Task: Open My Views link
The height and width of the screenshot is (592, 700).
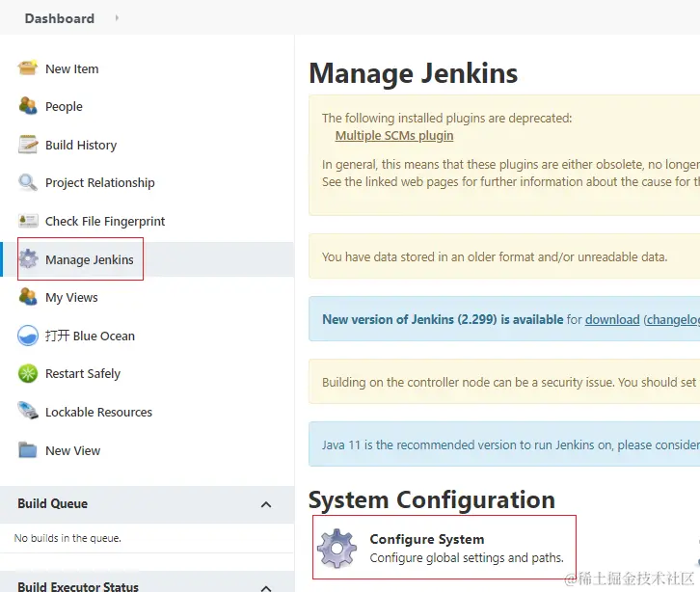Action: (71, 298)
